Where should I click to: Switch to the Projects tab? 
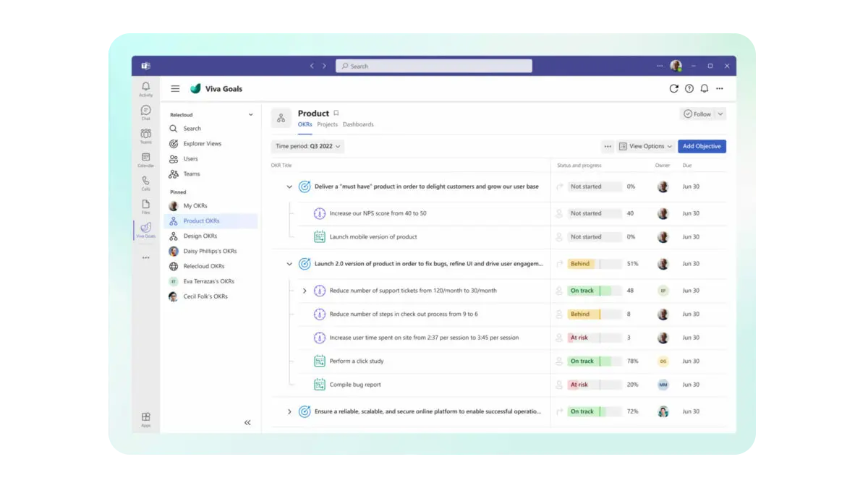pyautogui.click(x=328, y=124)
